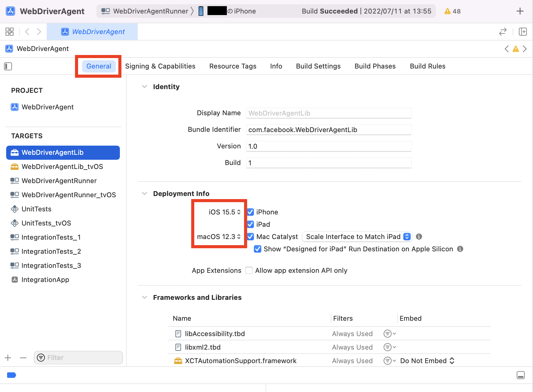
Task: Collapse the Deployment Info section
Action: 144,194
